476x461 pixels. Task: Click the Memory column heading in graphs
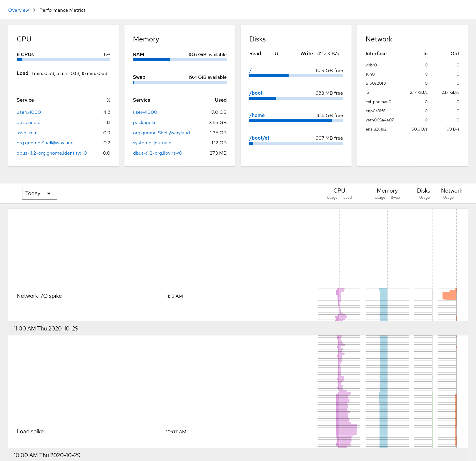387,191
